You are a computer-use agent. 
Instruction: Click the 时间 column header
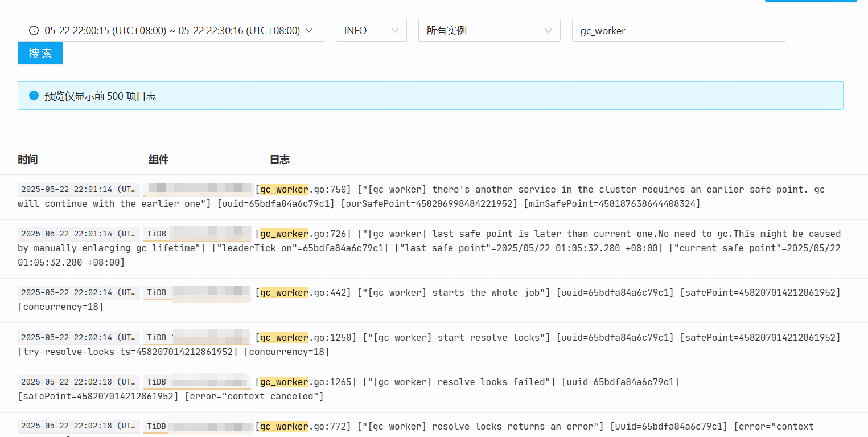pyautogui.click(x=27, y=160)
